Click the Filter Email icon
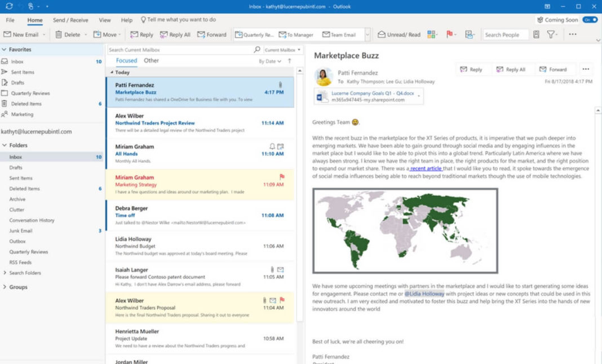The image size is (602, 364). click(x=550, y=34)
